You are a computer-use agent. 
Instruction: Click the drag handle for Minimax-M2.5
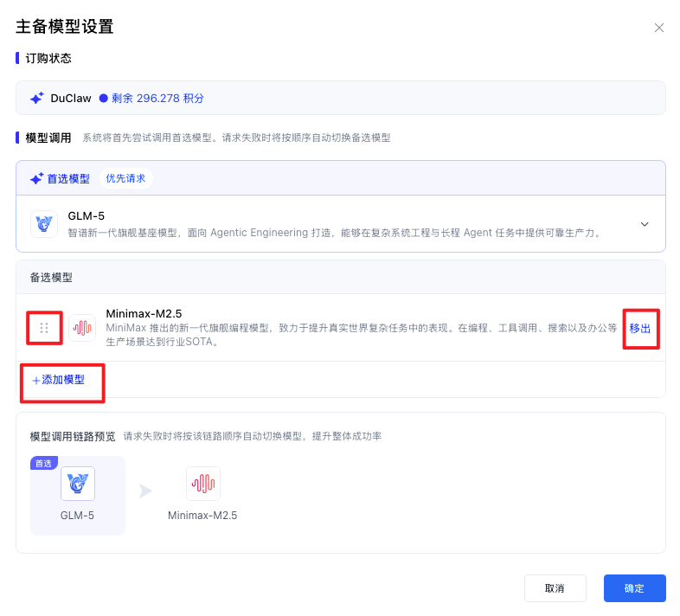tap(44, 328)
